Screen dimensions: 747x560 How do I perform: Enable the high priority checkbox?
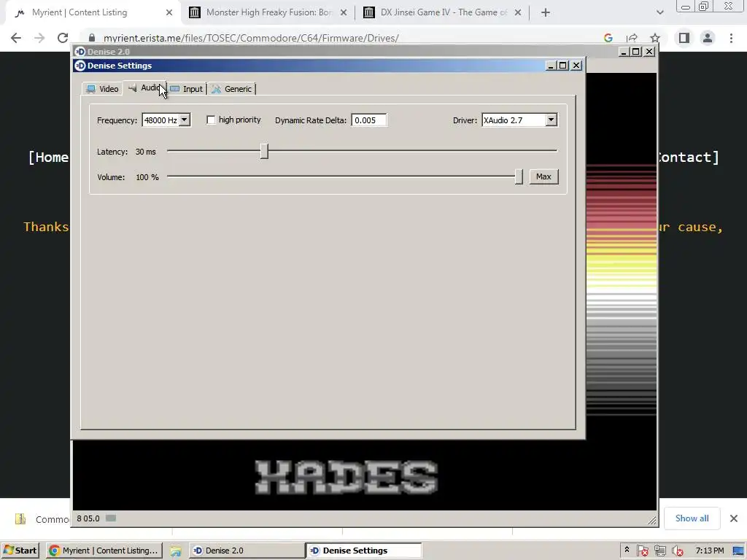pyautogui.click(x=211, y=120)
